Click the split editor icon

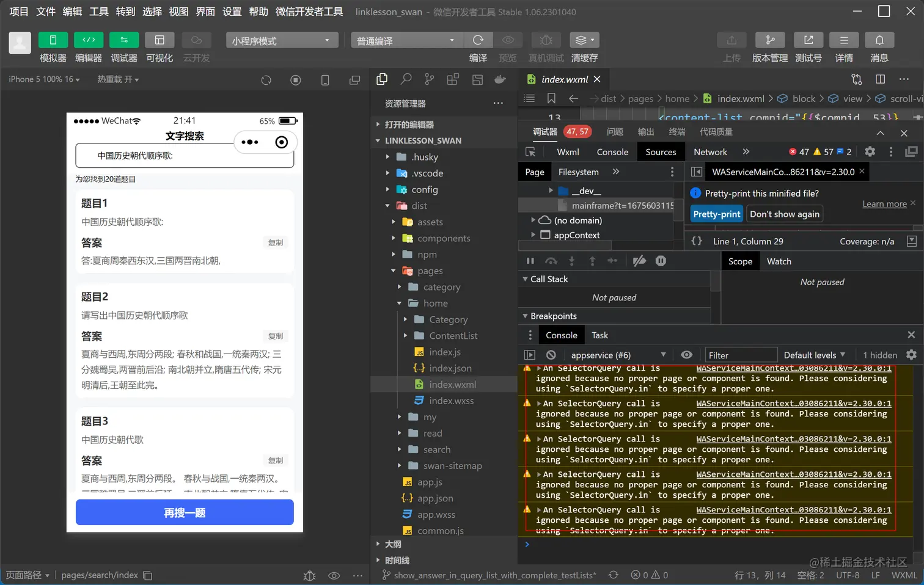[880, 79]
